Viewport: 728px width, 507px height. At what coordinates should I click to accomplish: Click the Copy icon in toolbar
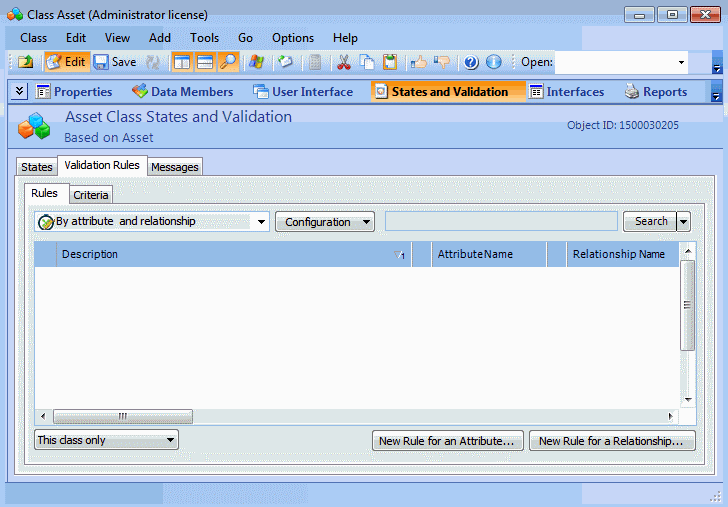click(x=367, y=62)
